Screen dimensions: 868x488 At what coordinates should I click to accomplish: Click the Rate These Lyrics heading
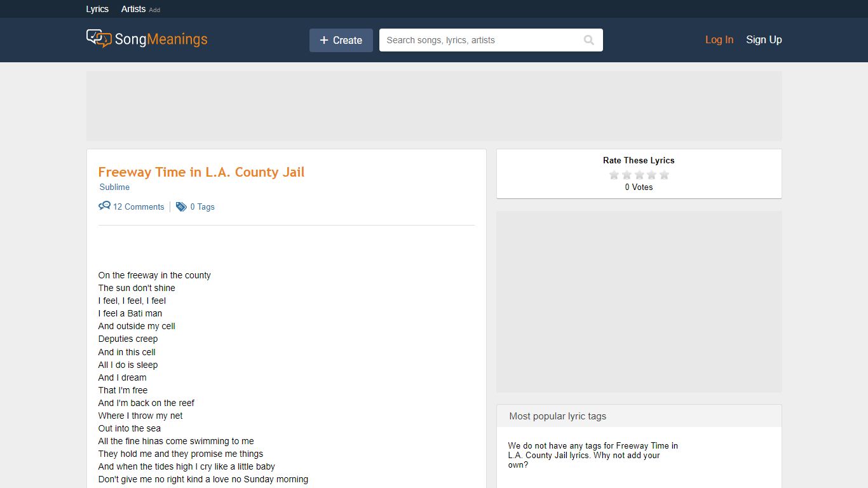639,160
